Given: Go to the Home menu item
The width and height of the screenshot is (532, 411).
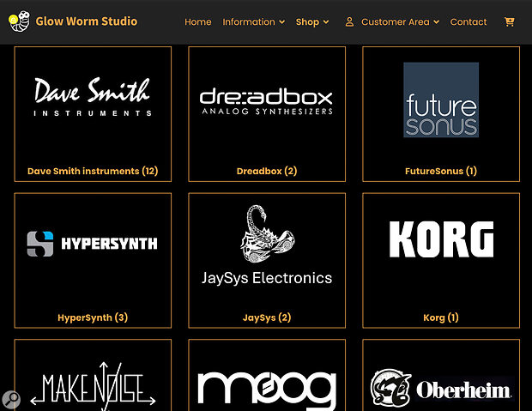Looking at the screenshot, I should (x=198, y=22).
